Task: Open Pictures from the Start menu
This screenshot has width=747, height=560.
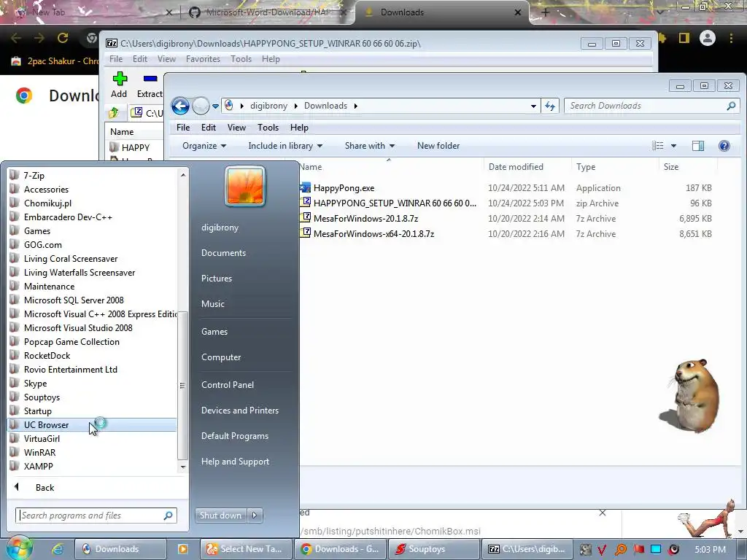Action: [216, 278]
